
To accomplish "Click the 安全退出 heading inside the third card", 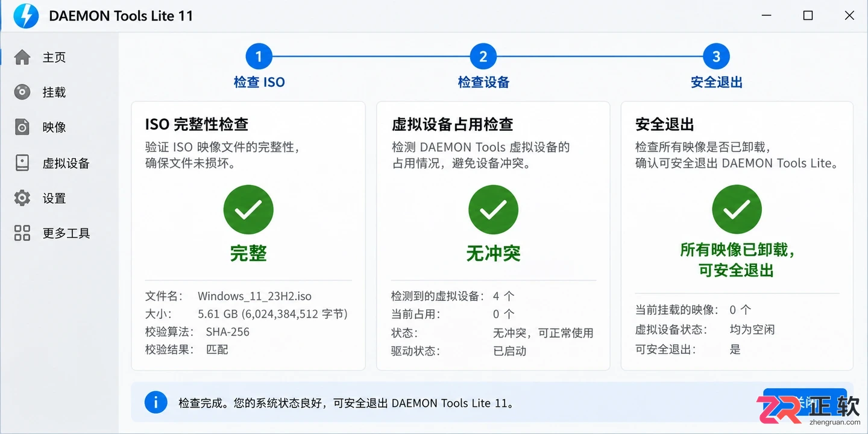I will click(x=665, y=124).
